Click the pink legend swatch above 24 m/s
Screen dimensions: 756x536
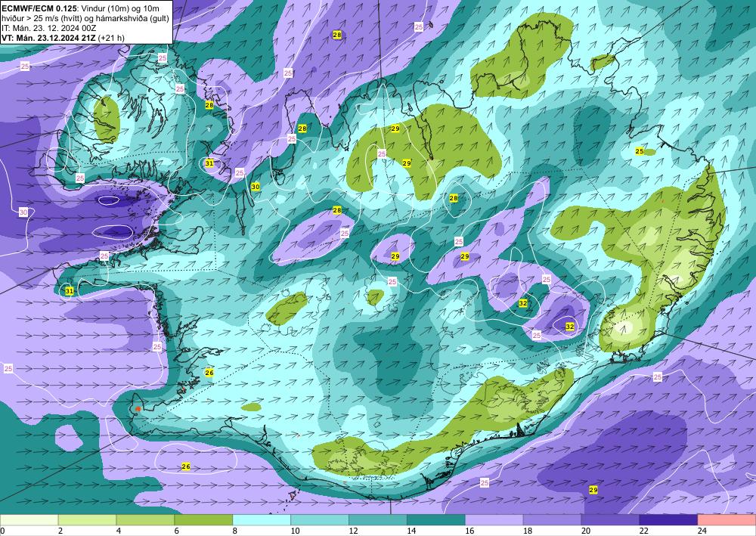coord(727,520)
